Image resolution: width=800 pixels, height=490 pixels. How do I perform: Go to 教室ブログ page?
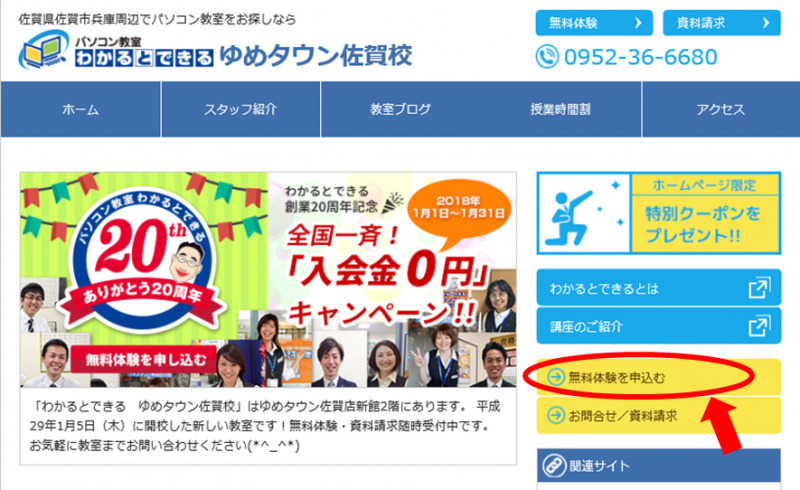(401, 109)
